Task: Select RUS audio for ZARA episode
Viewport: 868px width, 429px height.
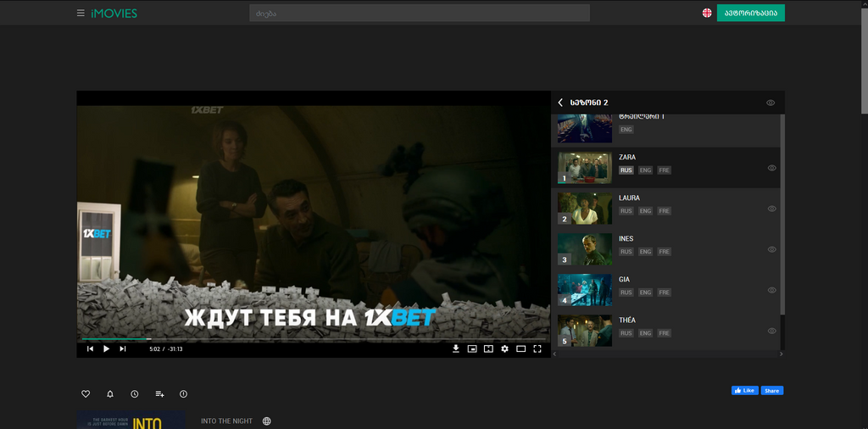Action: [x=626, y=170]
